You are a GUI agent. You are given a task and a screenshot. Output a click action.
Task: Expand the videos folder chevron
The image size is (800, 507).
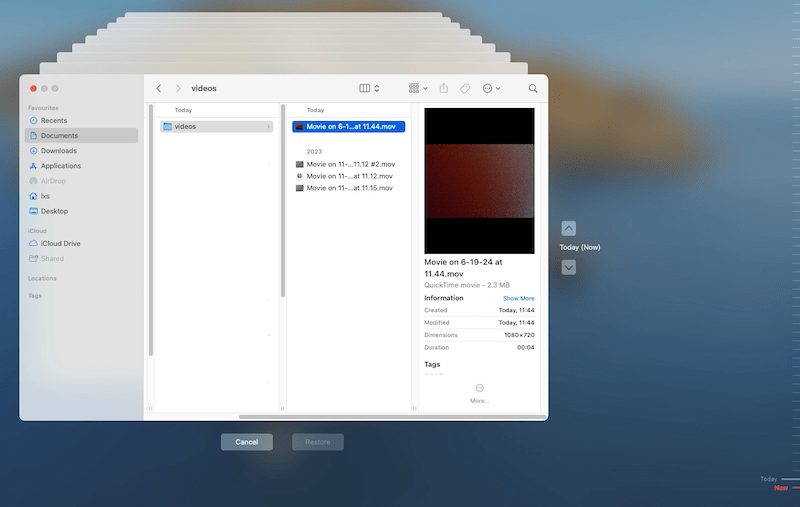[x=268, y=127]
